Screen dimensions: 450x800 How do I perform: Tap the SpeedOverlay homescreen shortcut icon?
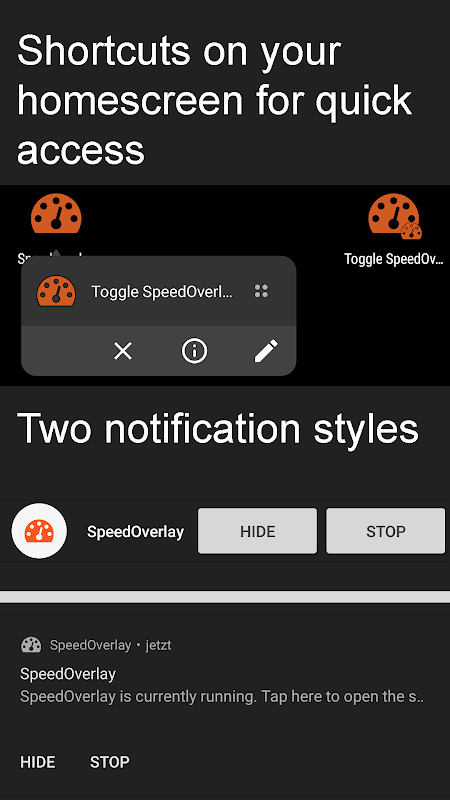pyautogui.click(x=56, y=213)
